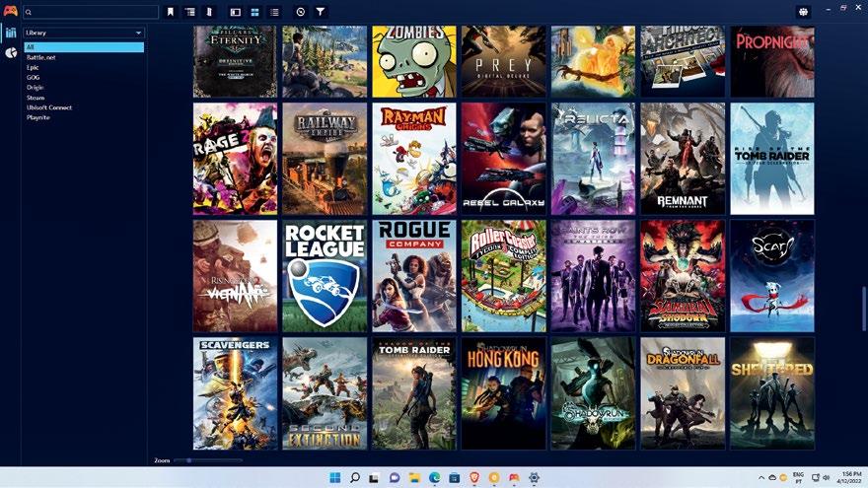Viewport: 868px width, 488px height.
Task: Open the Windows Start menu
Action: click(335, 477)
